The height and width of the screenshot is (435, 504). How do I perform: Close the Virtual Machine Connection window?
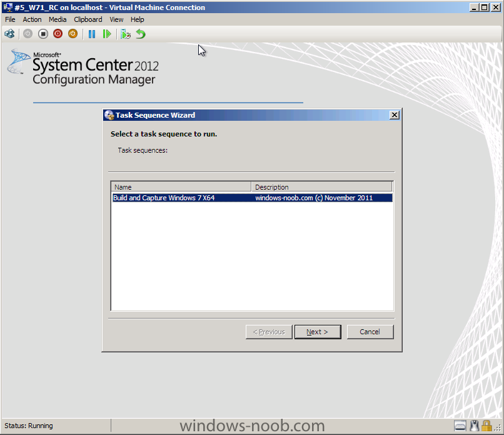496,7
